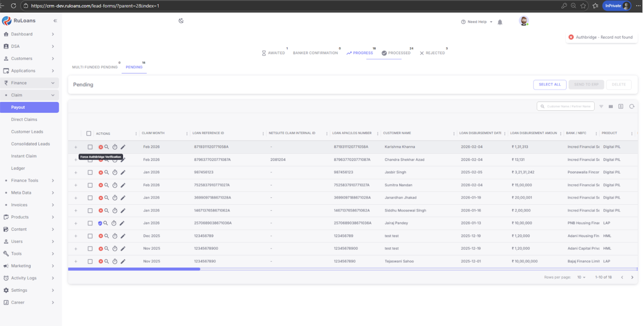Open the notifications bell
The height and width of the screenshot is (326, 644).
coord(500,22)
